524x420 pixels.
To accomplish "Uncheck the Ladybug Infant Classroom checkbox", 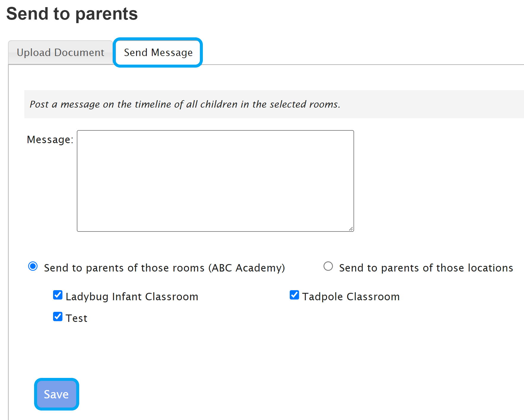I will [58, 295].
